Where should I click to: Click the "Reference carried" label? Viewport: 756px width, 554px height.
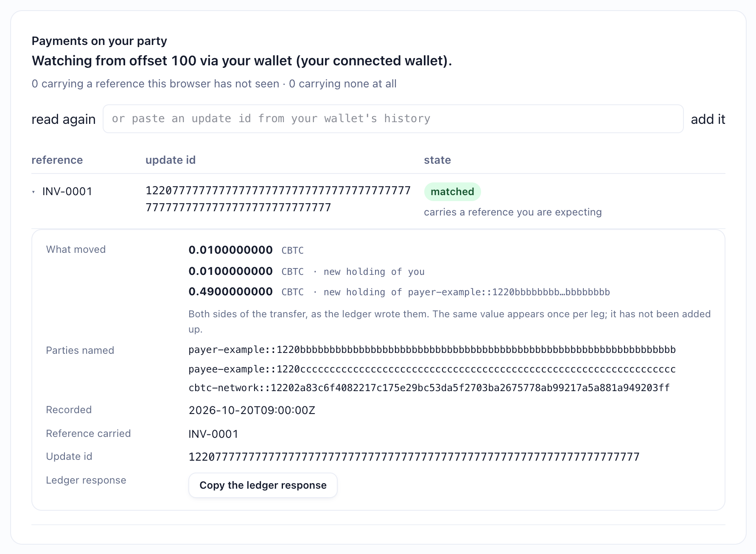[88, 434]
